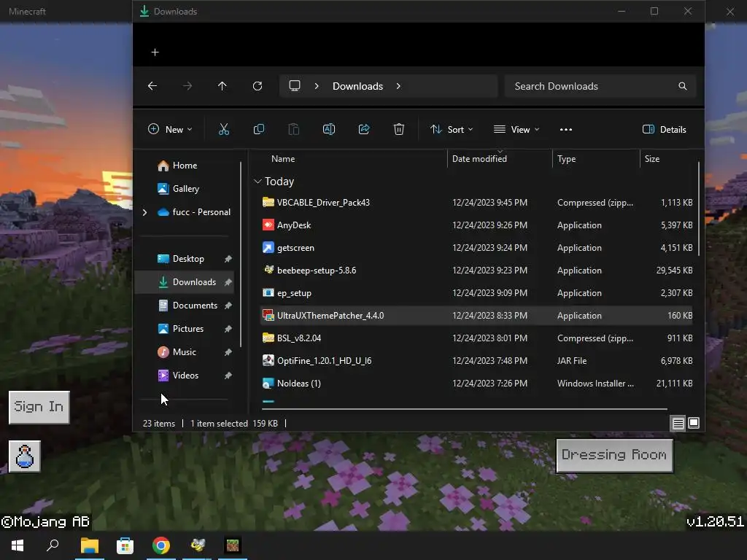The height and width of the screenshot is (560, 747).
Task: Select ep_setup application file
Action: coord(476,293)
